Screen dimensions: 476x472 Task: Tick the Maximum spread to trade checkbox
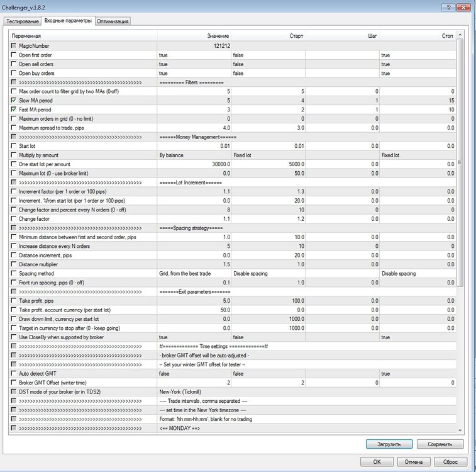[x=13, y=128]
